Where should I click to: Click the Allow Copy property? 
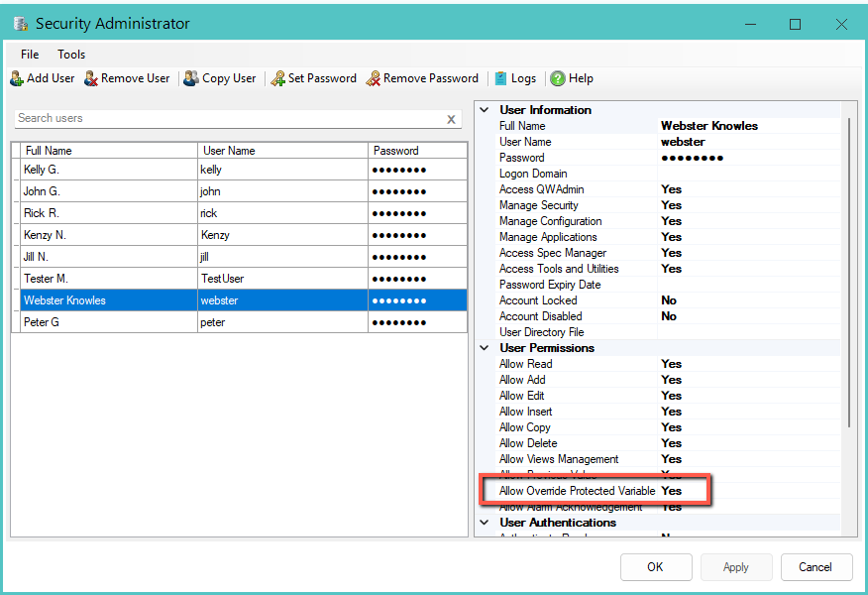pos(524,427)
